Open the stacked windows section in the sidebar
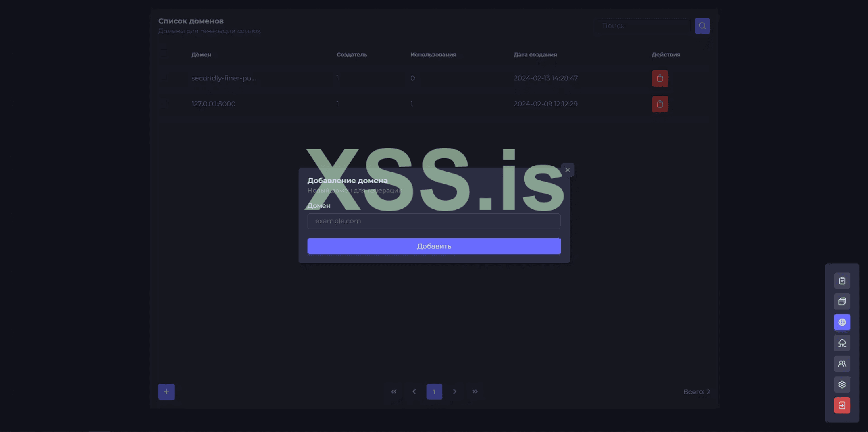 842,301
